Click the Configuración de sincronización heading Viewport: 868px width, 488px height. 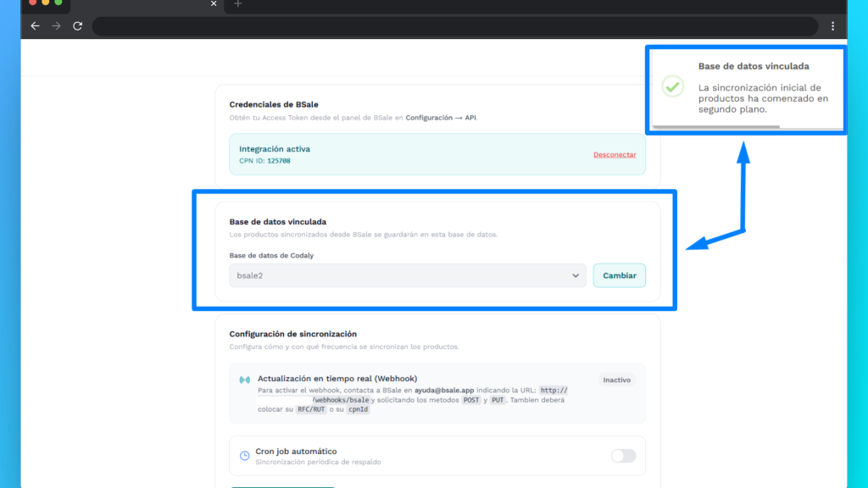(x=292, y=334)
